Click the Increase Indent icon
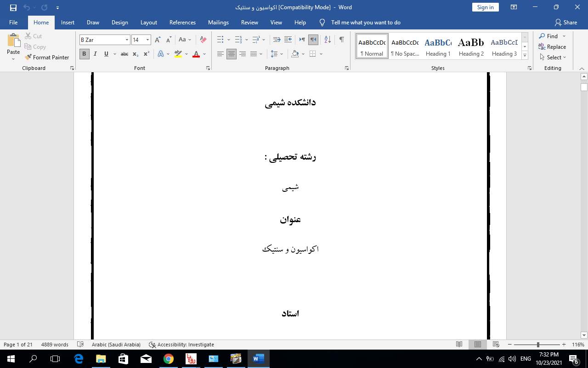The image size is (588, 368). point(288,40)
